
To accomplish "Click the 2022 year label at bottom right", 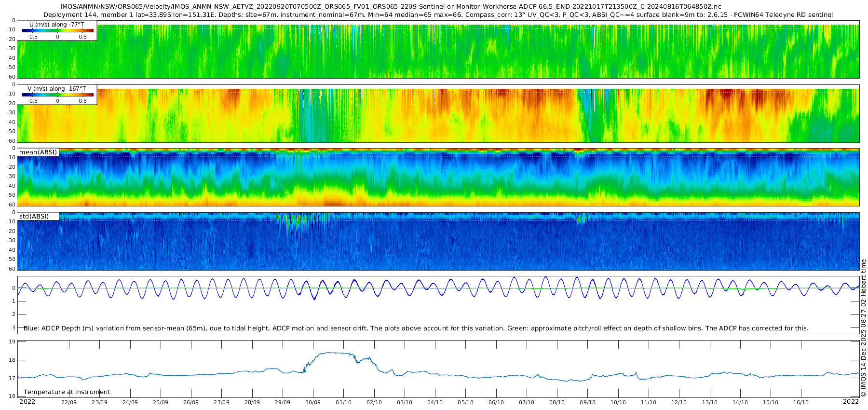I will [851, 402].
